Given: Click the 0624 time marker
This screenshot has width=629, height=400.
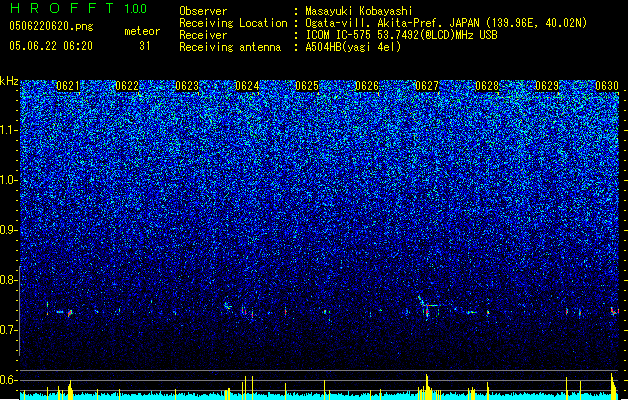Looking at the screenshot, I should pyautogui.click(x=247, y=86).
